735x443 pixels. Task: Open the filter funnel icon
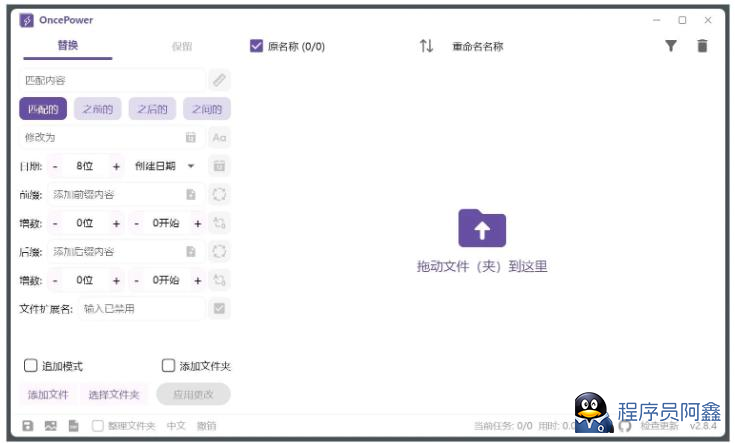671,46
